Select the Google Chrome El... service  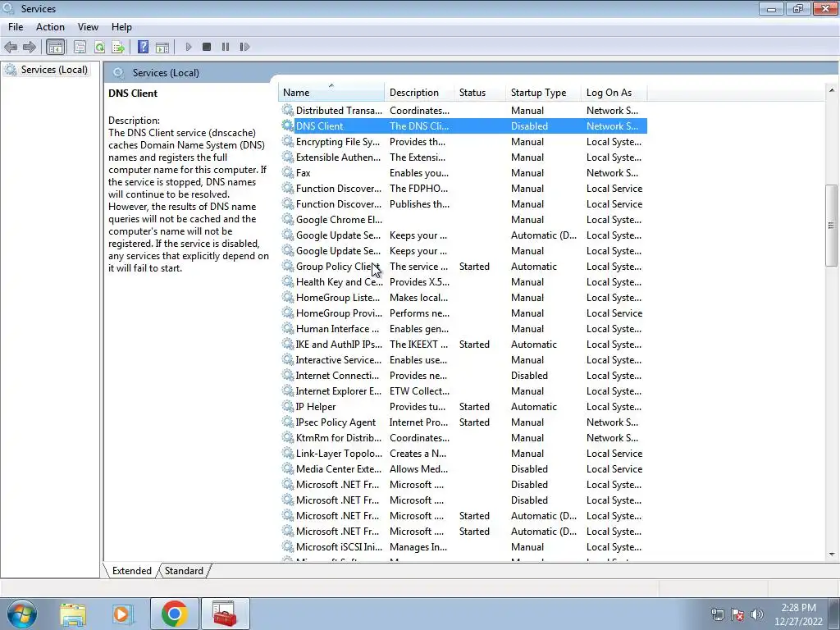(x=463, y=220)
